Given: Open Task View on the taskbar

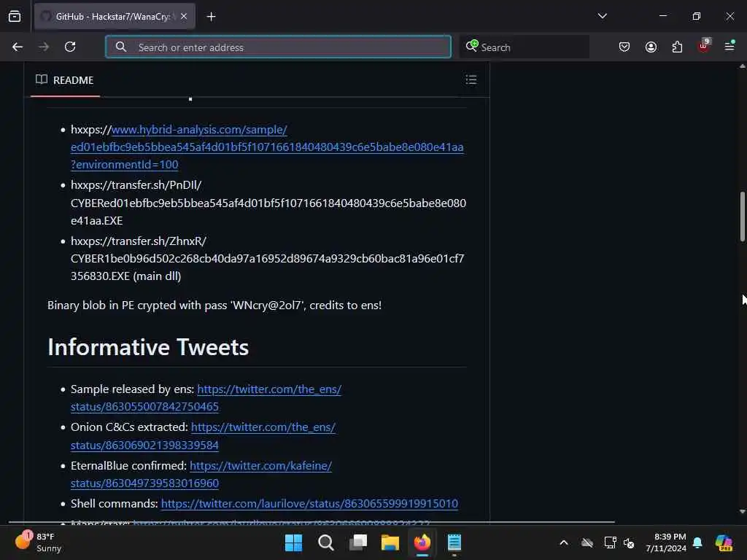Looking at the screenshot, I should tap(357, 542).
